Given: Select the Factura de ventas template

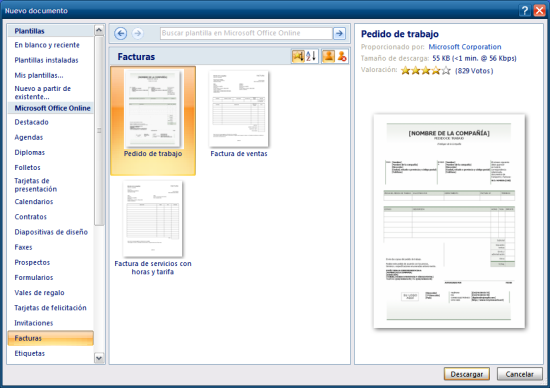Looking at the screenshot, I should (239, 114).
